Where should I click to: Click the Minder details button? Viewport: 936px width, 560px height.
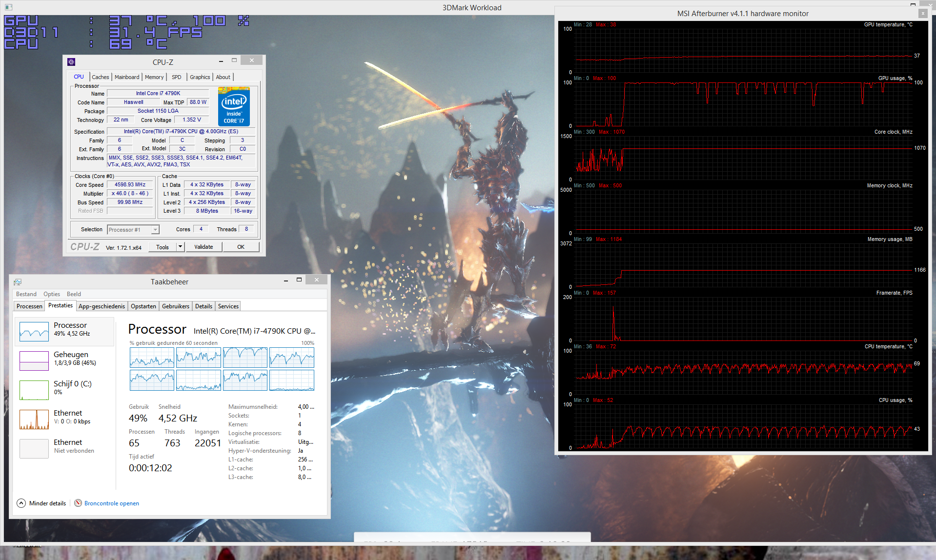[42, 503]
